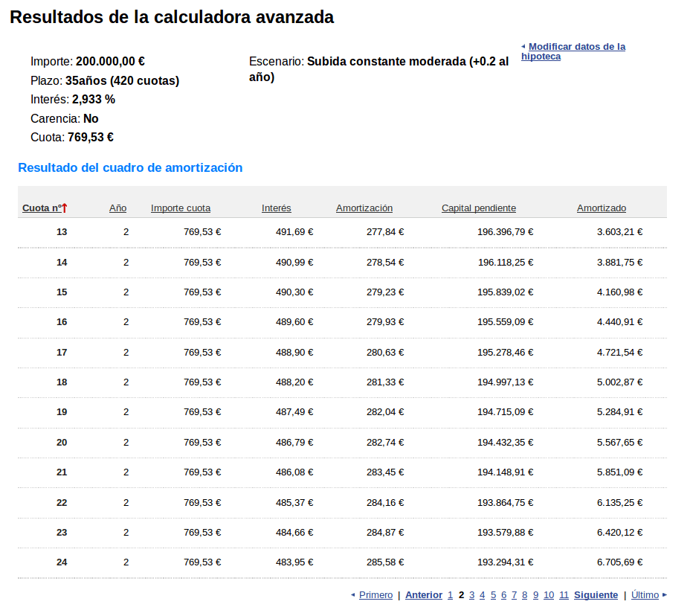Select amortizado value 6.705,69 €

[619, 562]
